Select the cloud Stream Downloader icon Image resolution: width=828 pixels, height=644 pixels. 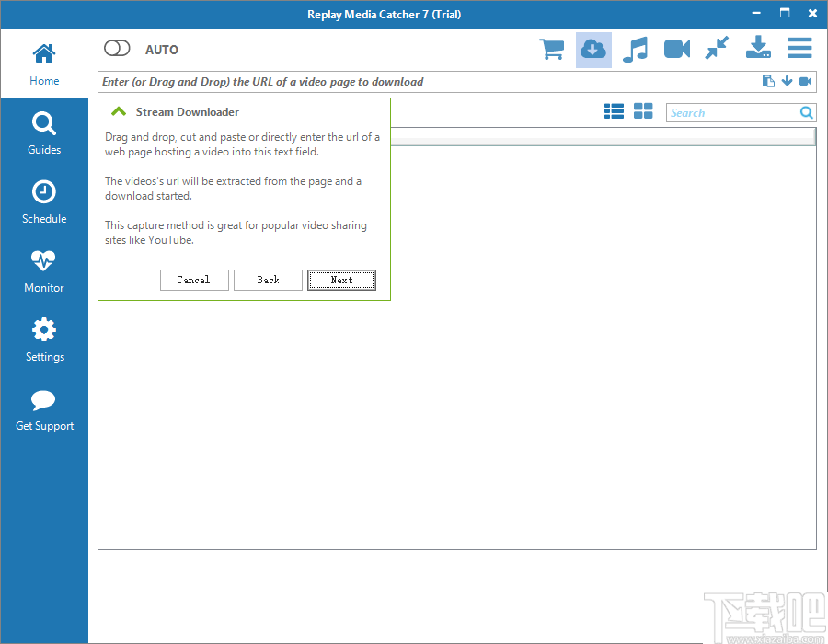pyautogui.click(x=593, y=50)
